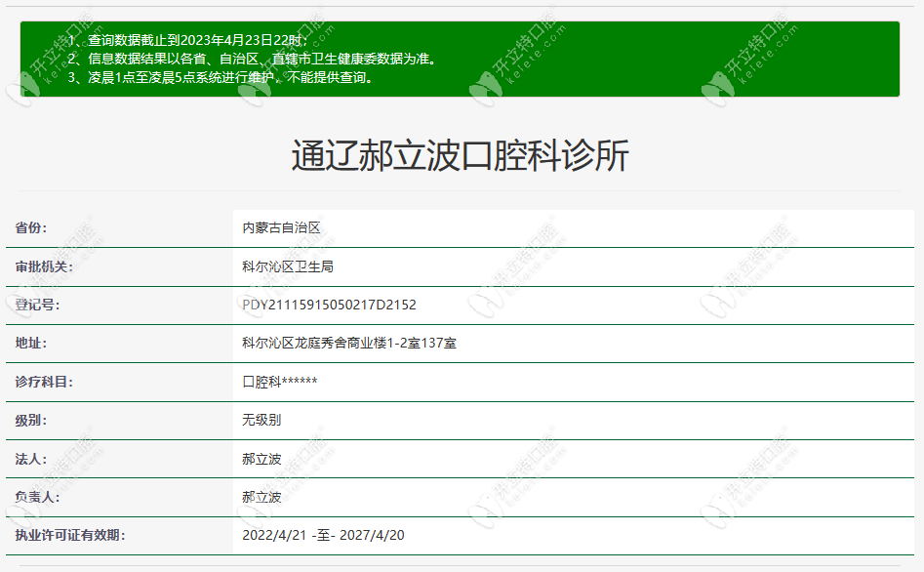Click the notice line about 凌晨1点 system maintenance
Image resolution: width=924 pixels, height=572 pixels.
tap(221, 77)
